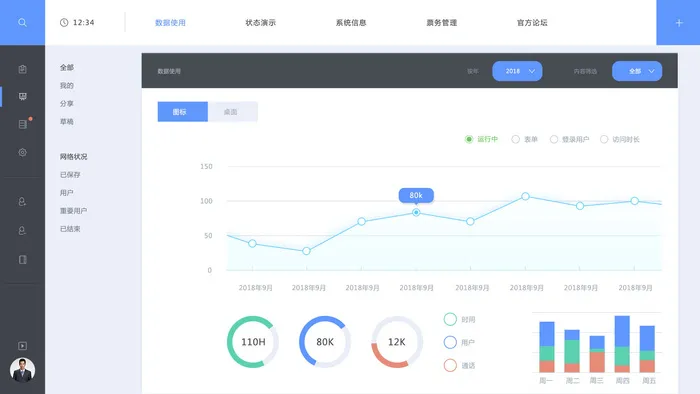Open 全部 in the side list
This screenshot has height=394, width=700.
(x=67, y=67)
